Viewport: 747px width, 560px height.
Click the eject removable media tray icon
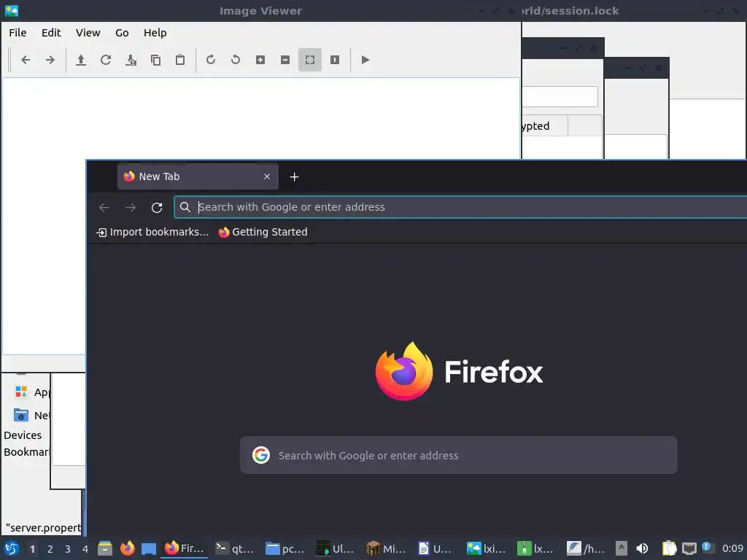pyautogui.click(x=622, y=548)
